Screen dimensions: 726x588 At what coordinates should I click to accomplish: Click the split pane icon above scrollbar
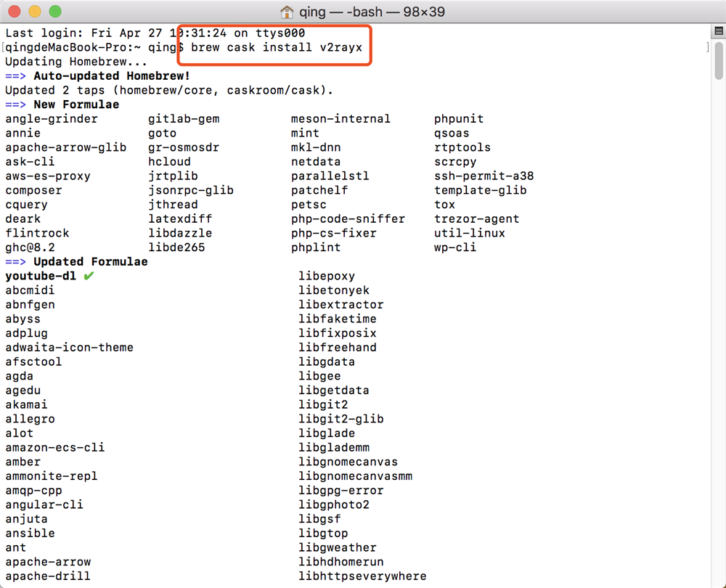[718, 31]
